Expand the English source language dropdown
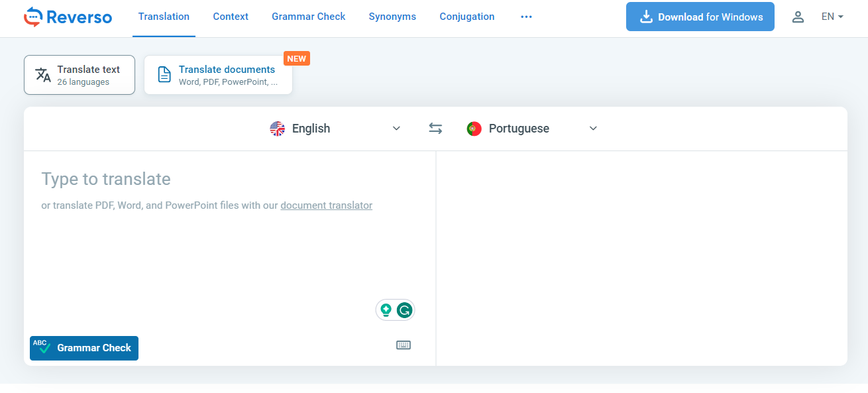The image size is (868, 393). click(396, 129)
